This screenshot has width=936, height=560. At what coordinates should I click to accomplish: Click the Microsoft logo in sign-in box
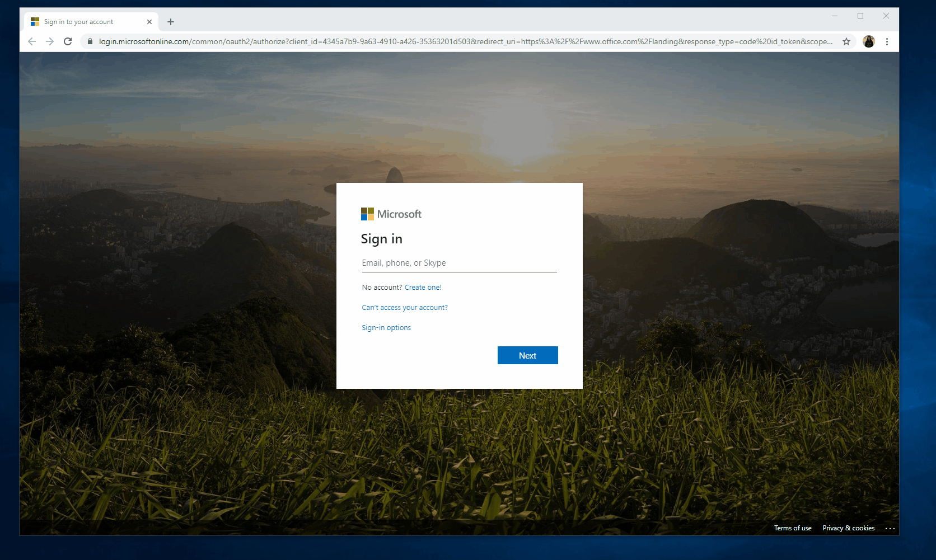pyautogui.click(x=391, y=214)
